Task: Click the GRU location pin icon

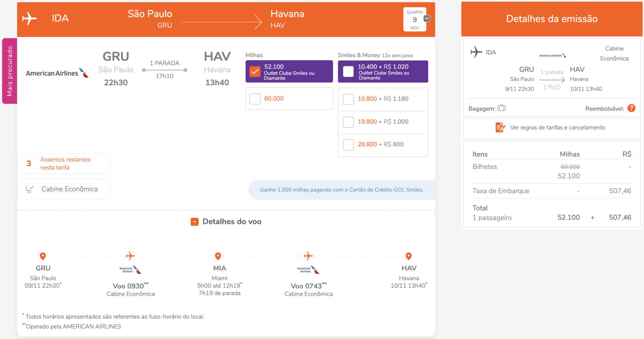Action: (x=43, y=256)
